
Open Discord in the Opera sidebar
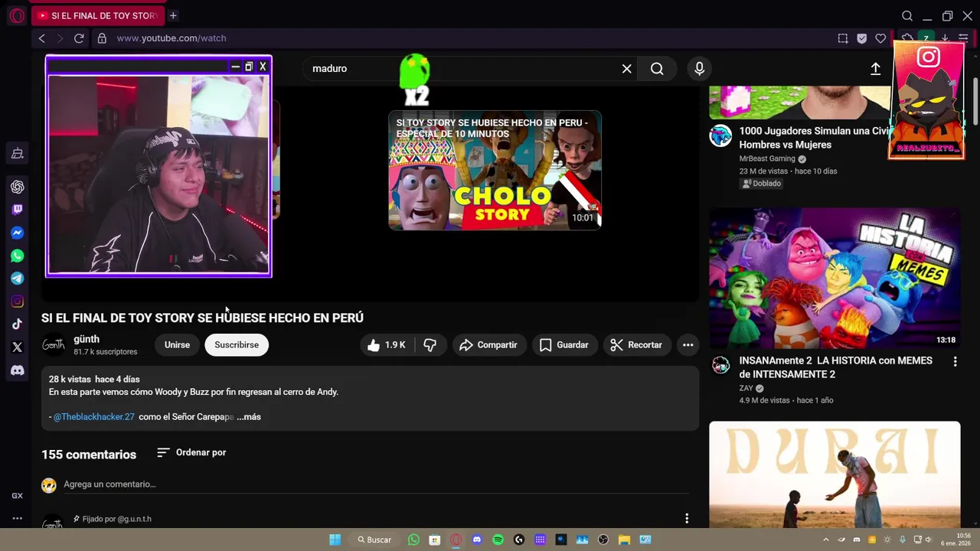[x=17, y=370]
